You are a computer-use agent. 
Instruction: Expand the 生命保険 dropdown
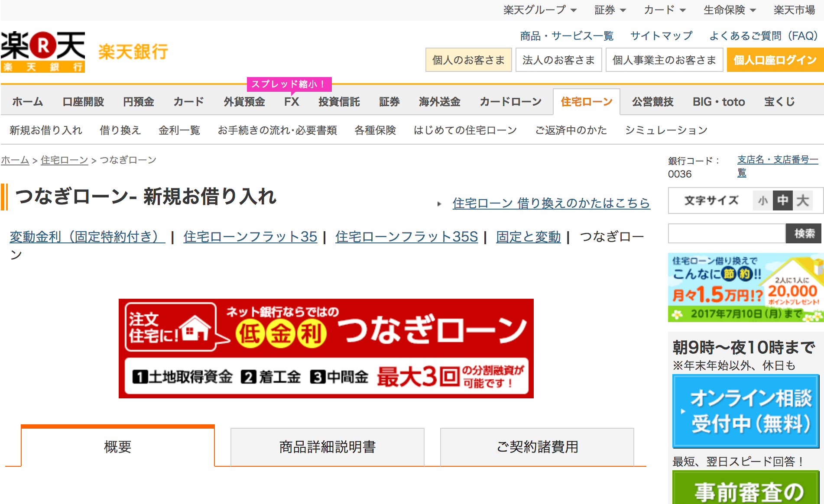[730, 10]
